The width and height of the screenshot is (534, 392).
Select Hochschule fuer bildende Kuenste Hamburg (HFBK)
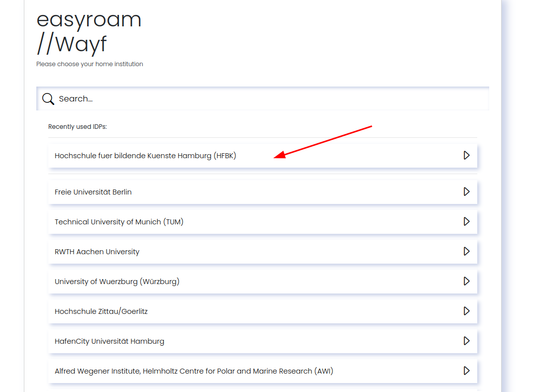click(x=263, y=156)
